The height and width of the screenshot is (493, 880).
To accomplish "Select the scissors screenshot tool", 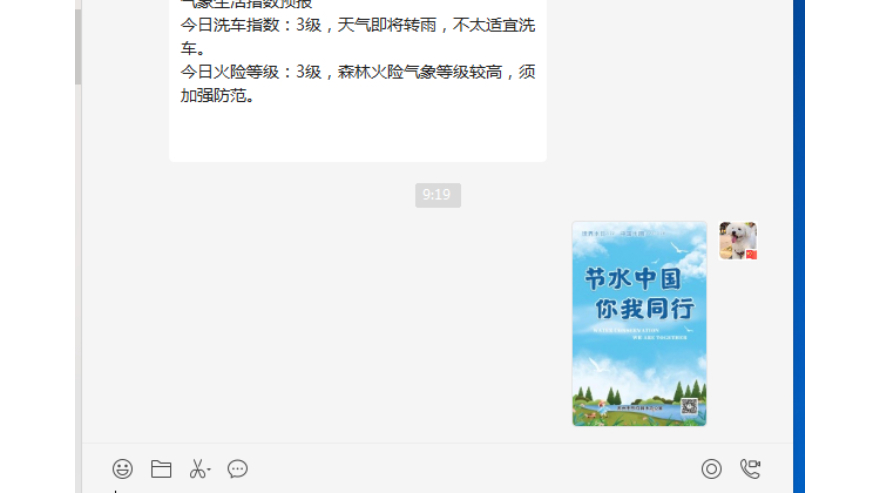I will pyautogui.click(x=197, y=468).
